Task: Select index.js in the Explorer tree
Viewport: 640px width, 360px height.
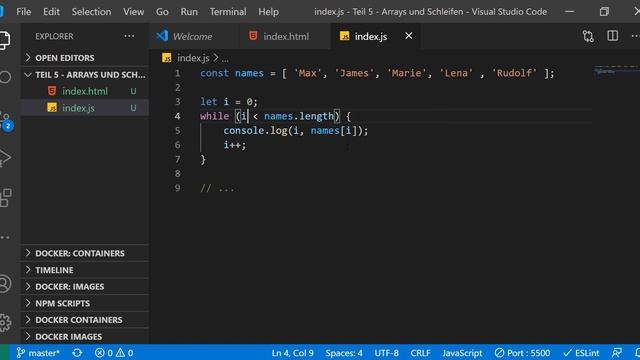Action: [x=85, y=108]
